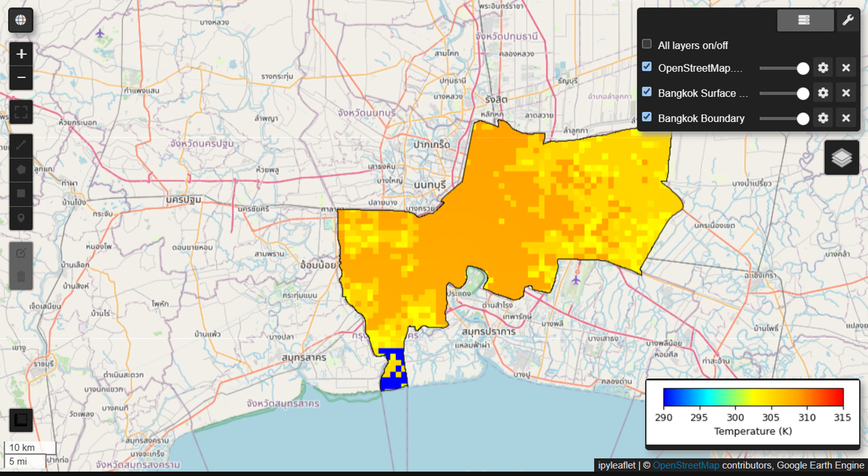This screenshot has height=476, width=868.
Task: Open settings for Bangkok Surface layer
Action: 823,93
